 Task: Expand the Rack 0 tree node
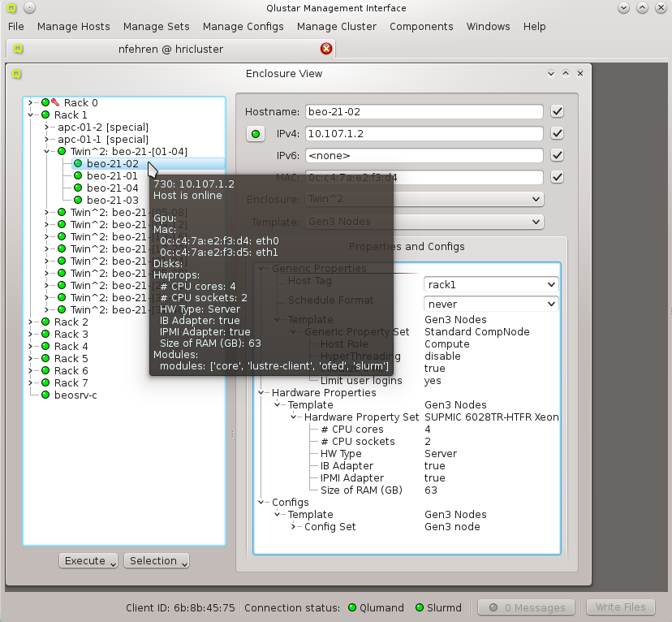point(30,102)
